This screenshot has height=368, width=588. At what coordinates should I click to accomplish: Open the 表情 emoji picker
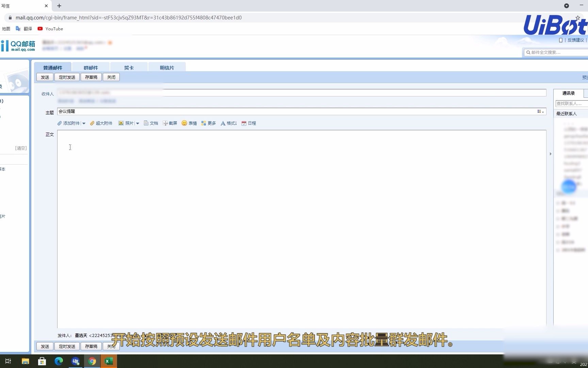(189, 123)
